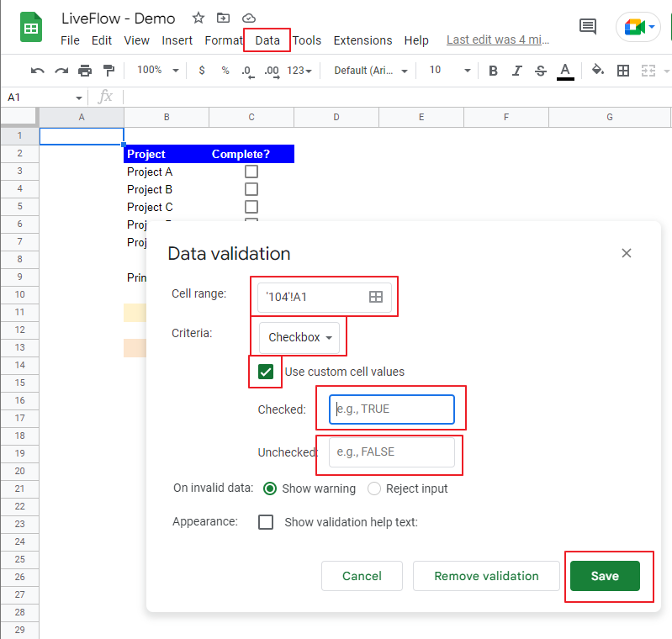Open the fill color picker
The image size is (672, 639).
click(x=597, y=70)
